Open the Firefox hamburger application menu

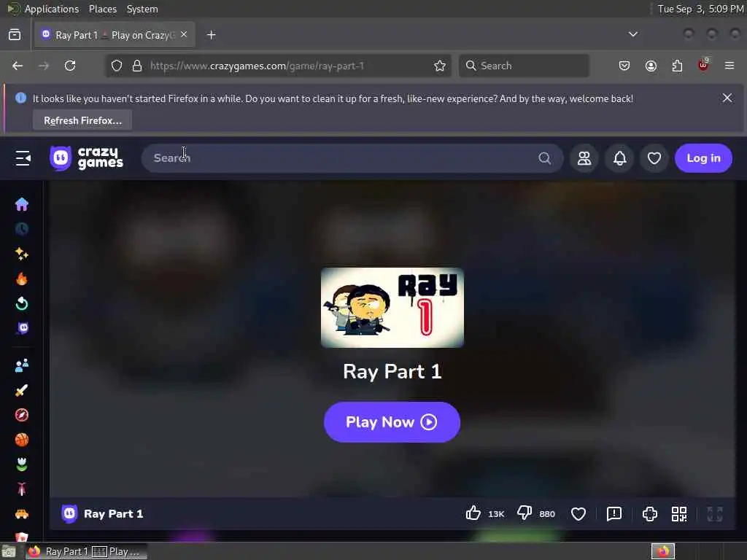[729, 66]
